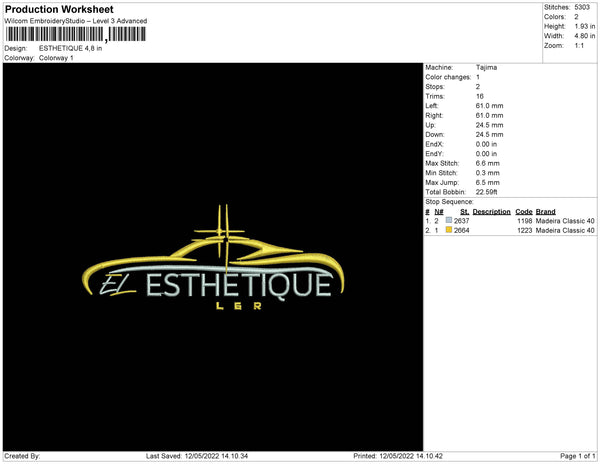Viewport: 600px width, 464px height.
Task: Click thread code 1198 in the stop list
Action: point(525,221)
